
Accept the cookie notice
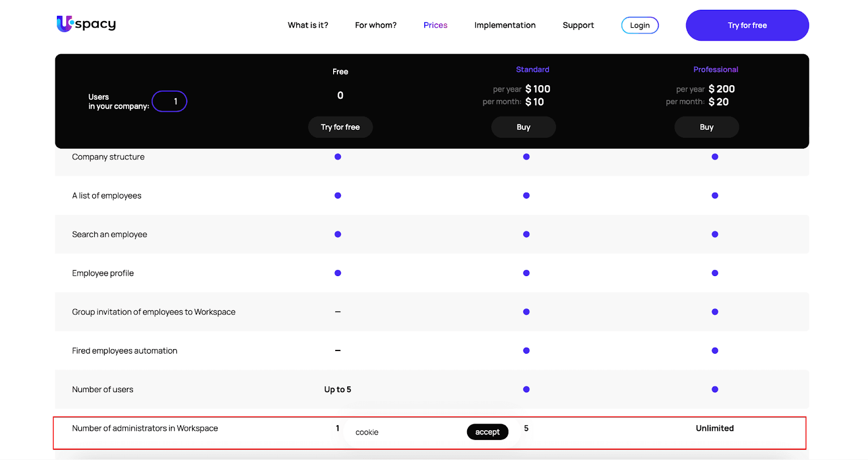[x=487, y=432]
